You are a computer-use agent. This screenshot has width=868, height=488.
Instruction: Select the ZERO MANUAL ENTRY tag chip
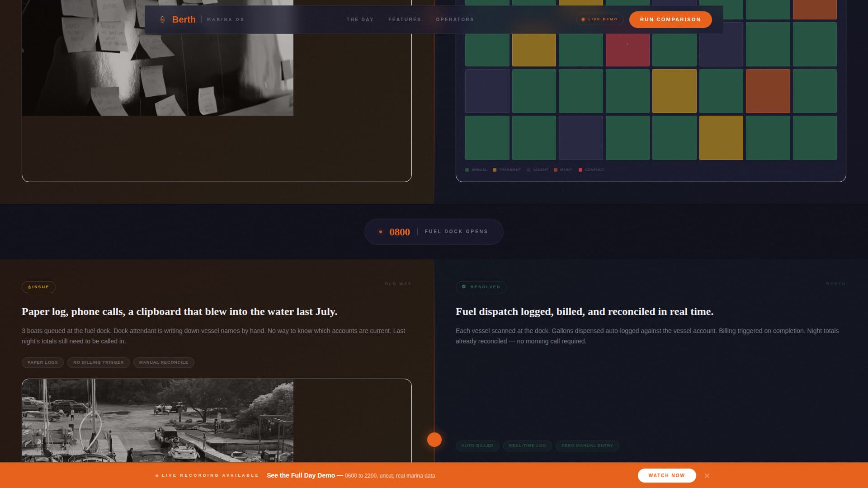tap(587, 446)
